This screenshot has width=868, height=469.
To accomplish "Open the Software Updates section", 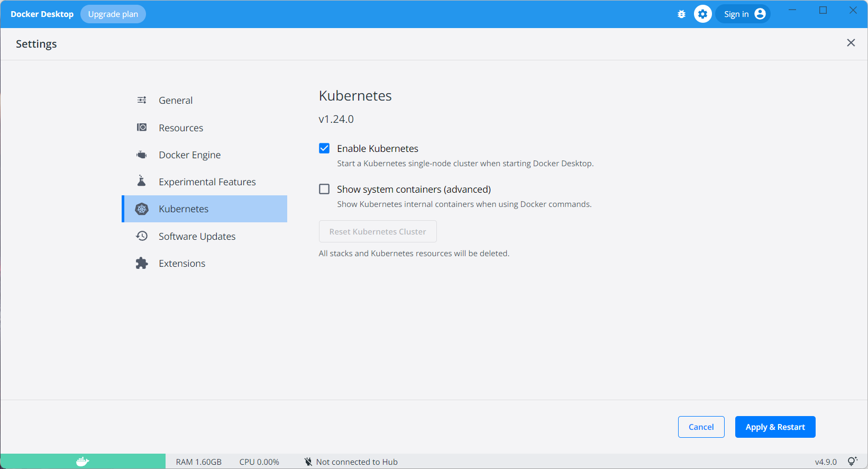I will coord(205,236).
